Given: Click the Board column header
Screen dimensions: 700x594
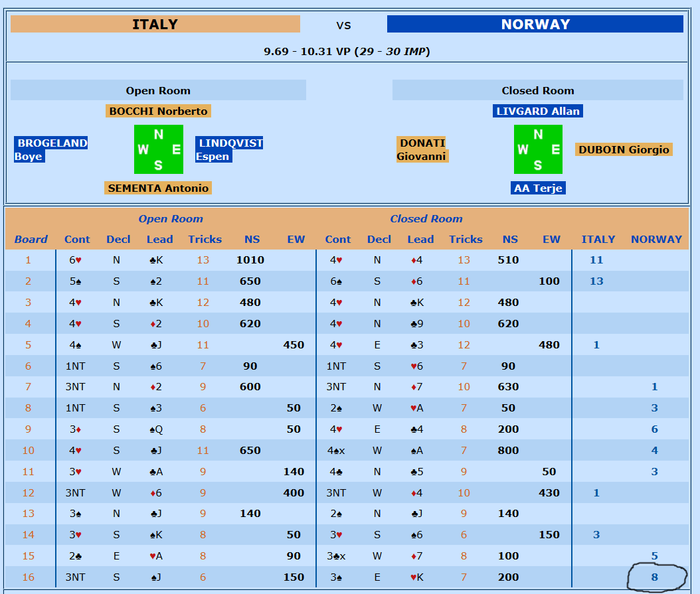Looking at the screenshot, I should click(x=31, y=240).
